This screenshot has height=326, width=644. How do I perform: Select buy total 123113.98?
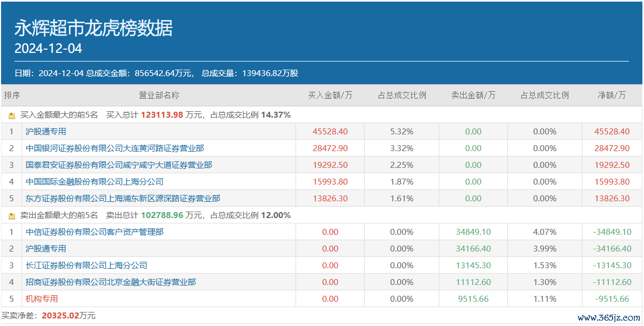[x=162, y=115]
